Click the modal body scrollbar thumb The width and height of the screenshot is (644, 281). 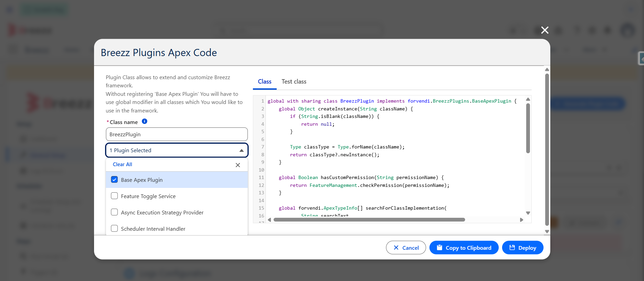547,150
